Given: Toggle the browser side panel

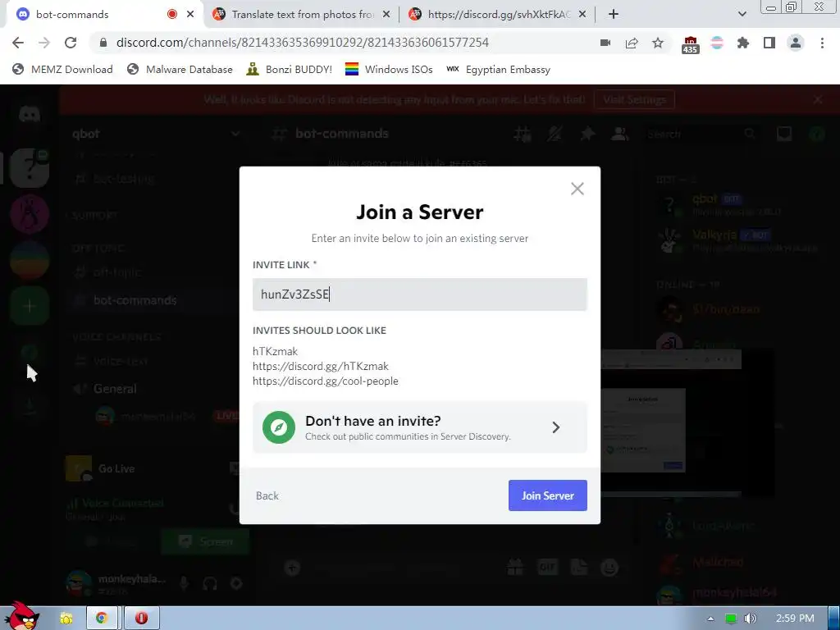Looking at the screenshot, I should click(769, 43).
